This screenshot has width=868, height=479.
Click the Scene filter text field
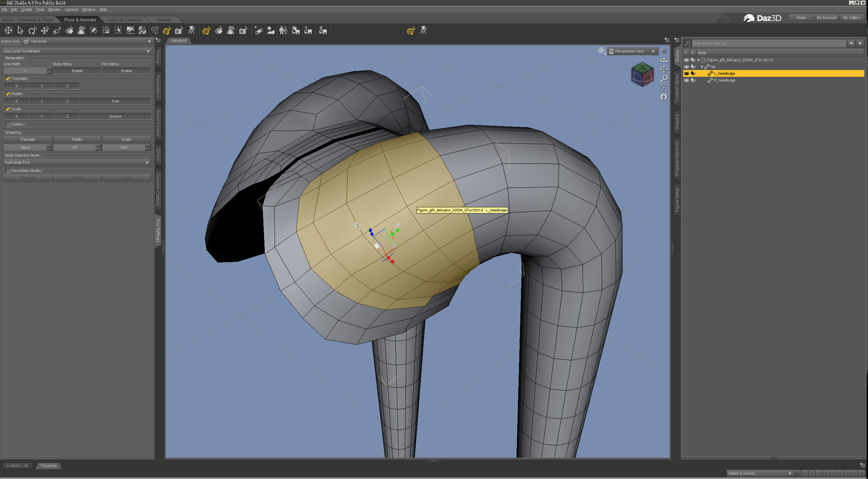[x=768, y=43]
